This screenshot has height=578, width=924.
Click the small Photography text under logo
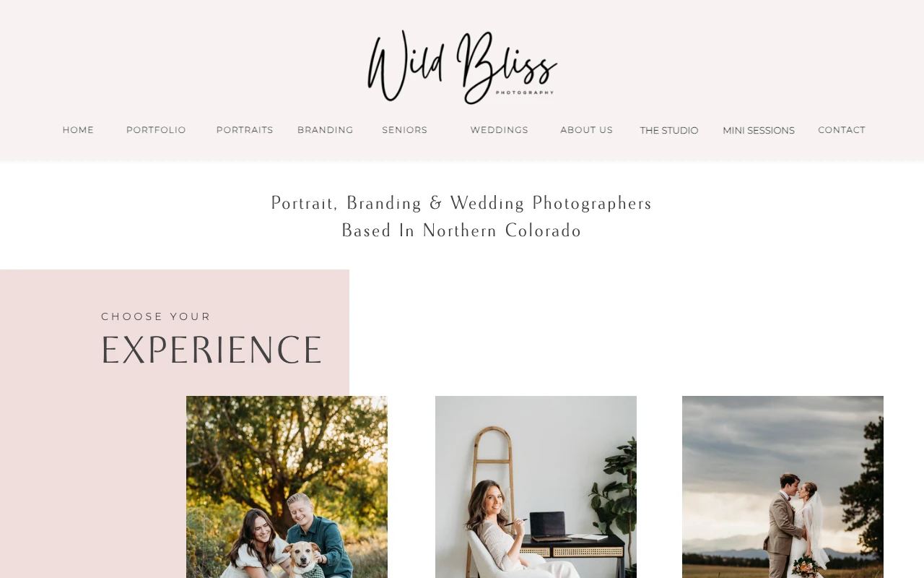[x=525, y=92]
